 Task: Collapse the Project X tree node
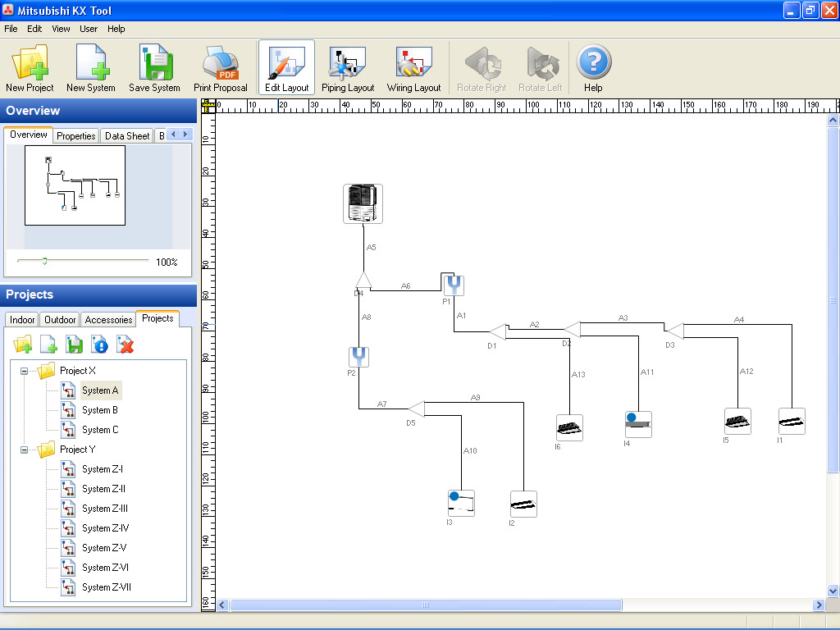[25, 371]
